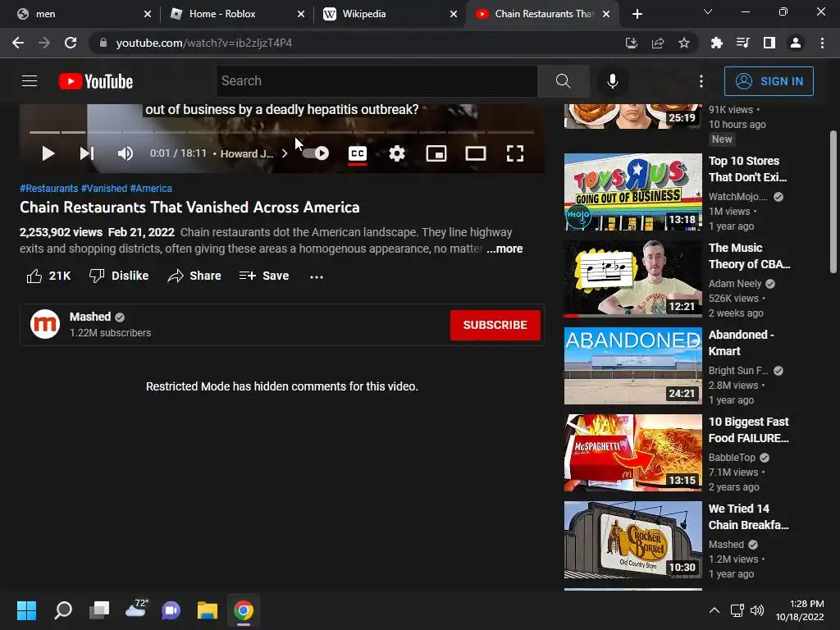The image size is (840, 630).
Task: Reload the page
Action: (71, 43)
